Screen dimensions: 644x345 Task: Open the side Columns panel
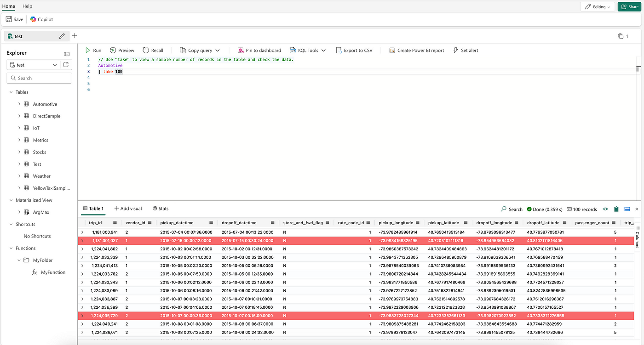pos(638,237)
